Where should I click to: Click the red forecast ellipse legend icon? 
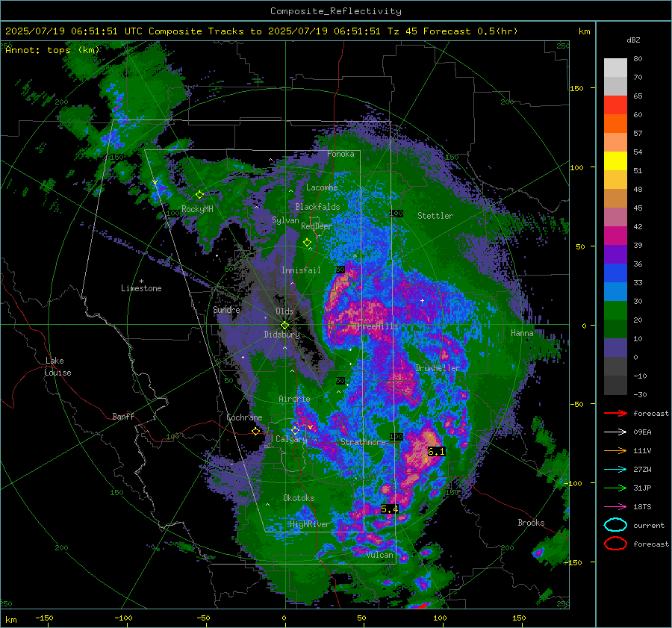(615, 544)
